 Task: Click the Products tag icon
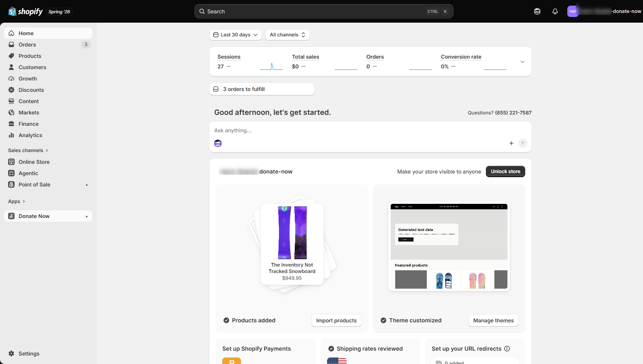[x=11, y=56]
